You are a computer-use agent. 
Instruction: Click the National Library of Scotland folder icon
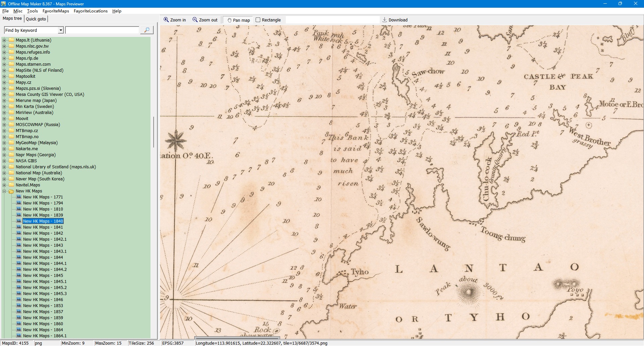coord(11,167)
